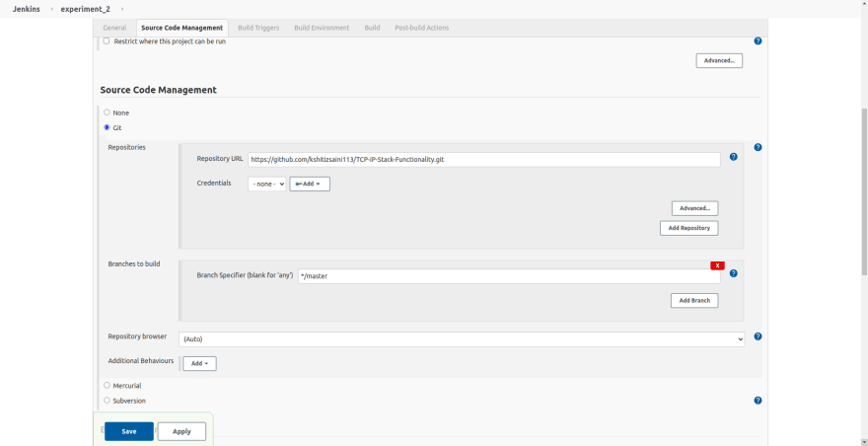
Task: Open the Additional Behaviours Add dropdown
Action: tap(199, 363)
